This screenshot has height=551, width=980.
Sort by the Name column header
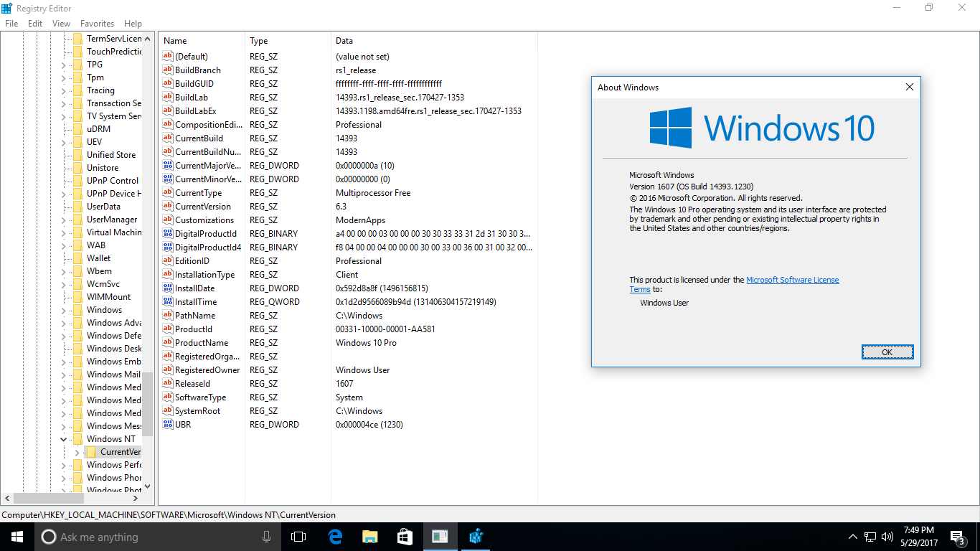click(201, 41)
